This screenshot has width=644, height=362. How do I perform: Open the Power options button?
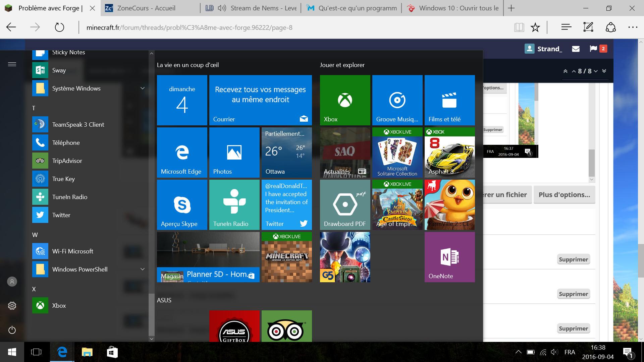[12, 330]
